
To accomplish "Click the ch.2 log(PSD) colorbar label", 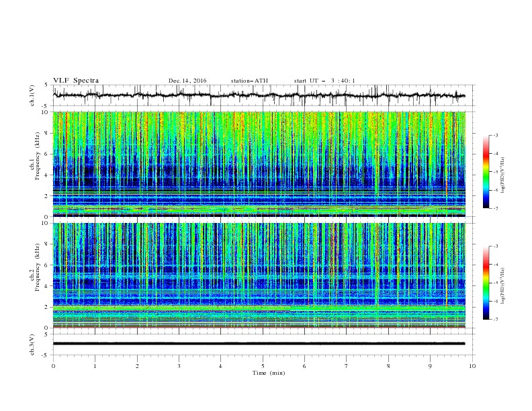I will point(503,286).
